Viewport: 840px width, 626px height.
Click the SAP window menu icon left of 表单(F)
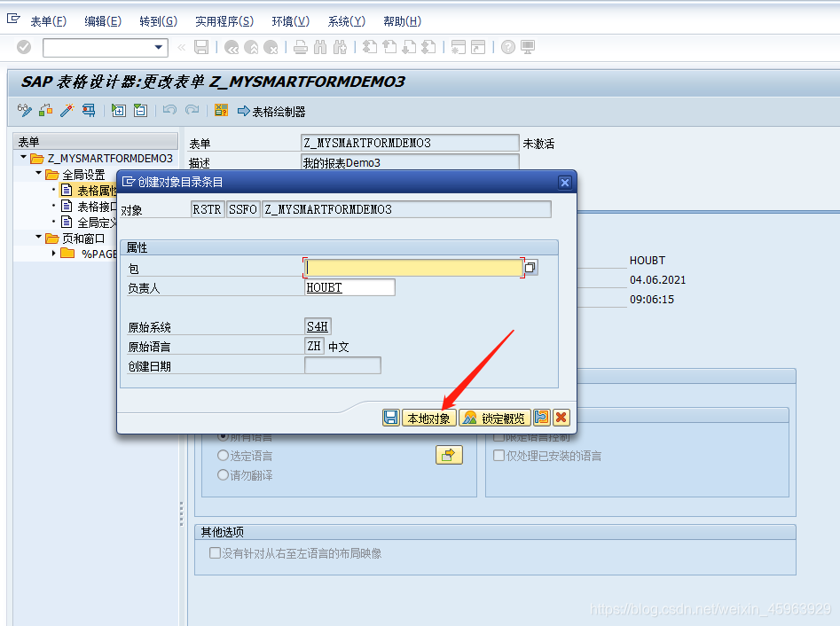click(13, 20)
